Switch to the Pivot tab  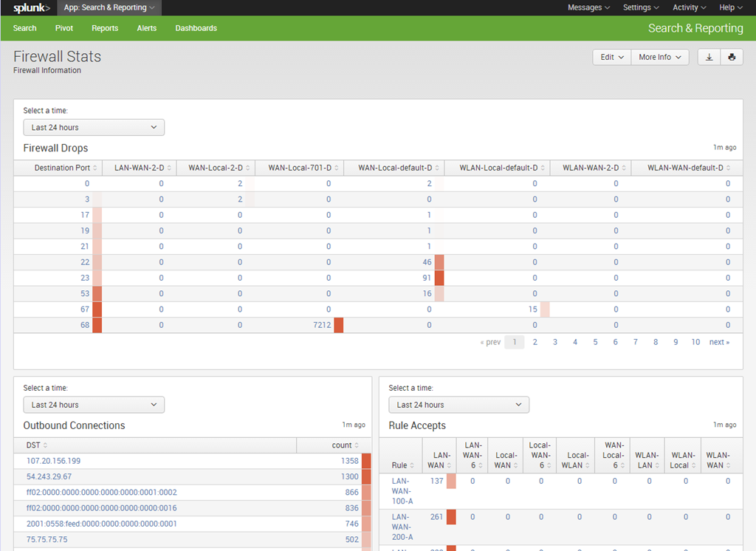64,28
